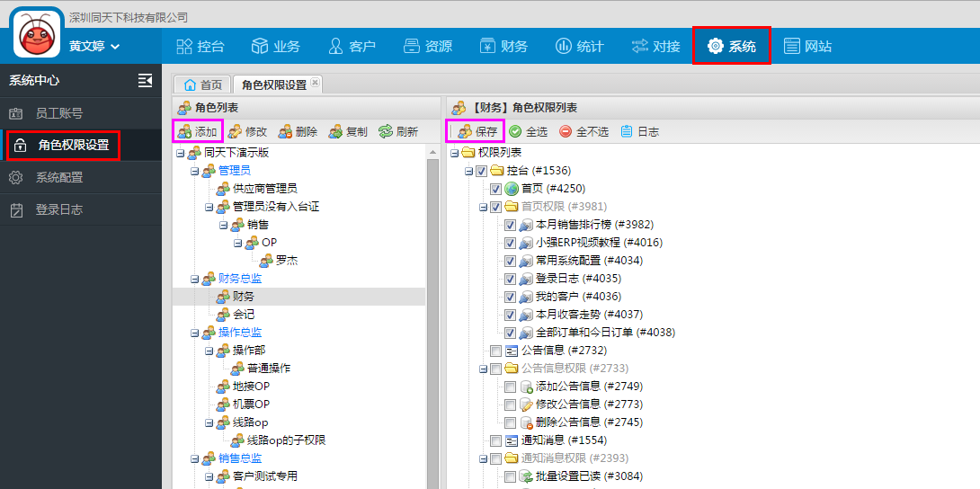Click the 修改 role button
Screen dimensions: 980x489
pos(247,132)
